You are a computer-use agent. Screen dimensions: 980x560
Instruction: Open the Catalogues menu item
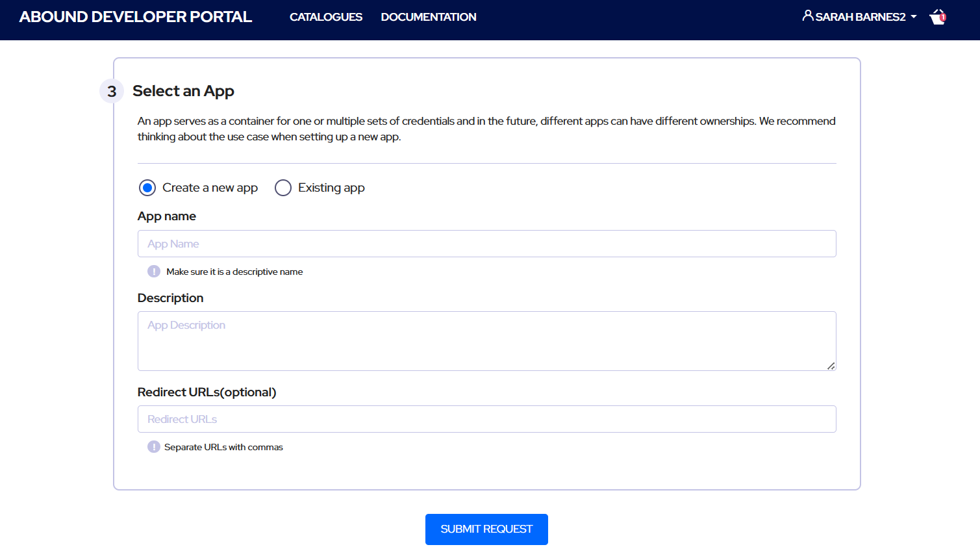[x=326, y=17]
